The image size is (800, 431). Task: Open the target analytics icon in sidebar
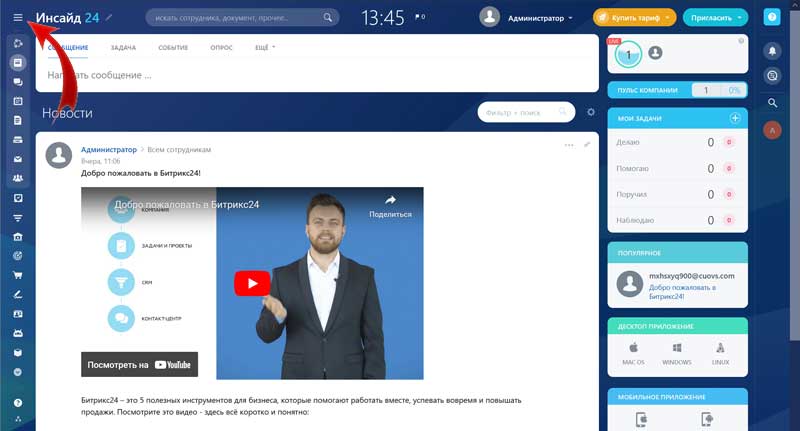point(18,256)
